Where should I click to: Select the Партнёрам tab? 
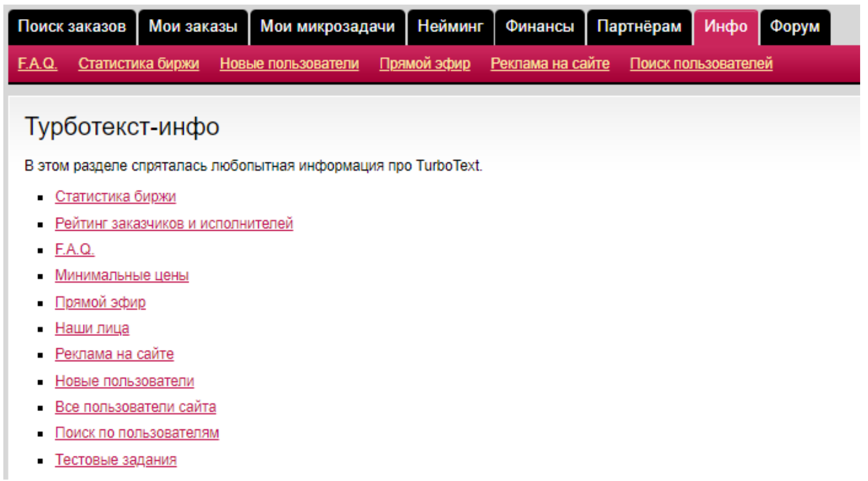639,27
